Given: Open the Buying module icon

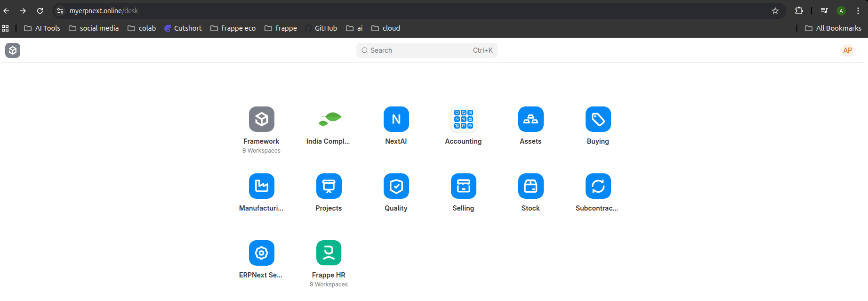Looking at the screenshot, I should [598, 119].
